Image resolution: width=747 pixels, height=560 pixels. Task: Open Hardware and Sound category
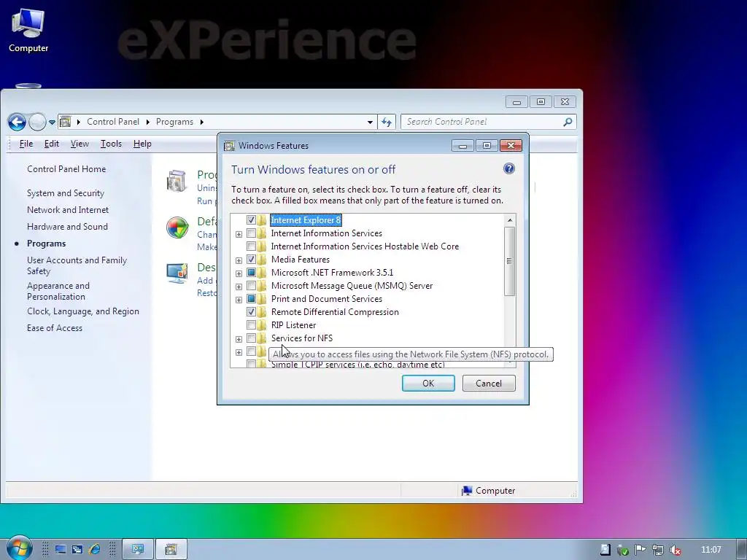coord(67,227)
